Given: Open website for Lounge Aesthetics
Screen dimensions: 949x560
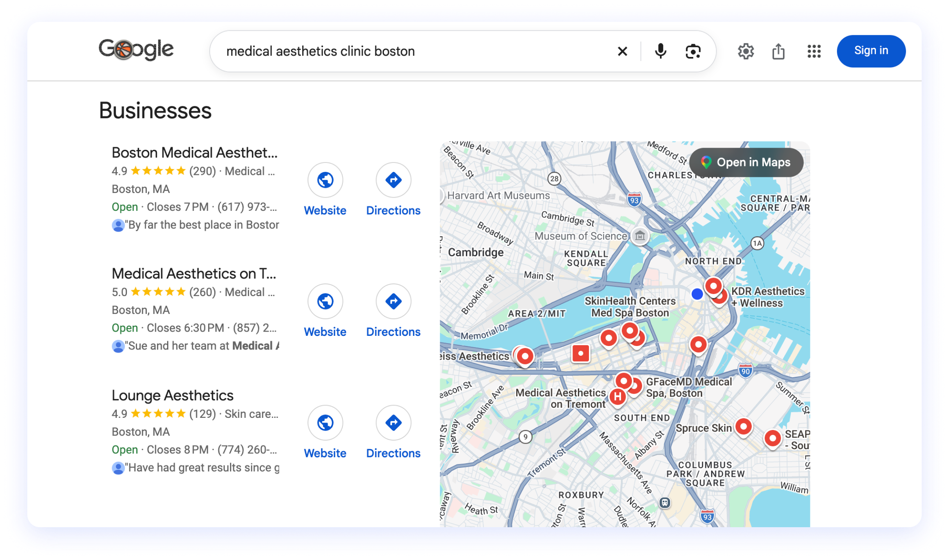Looking at the screenshot, I should 325,433.
